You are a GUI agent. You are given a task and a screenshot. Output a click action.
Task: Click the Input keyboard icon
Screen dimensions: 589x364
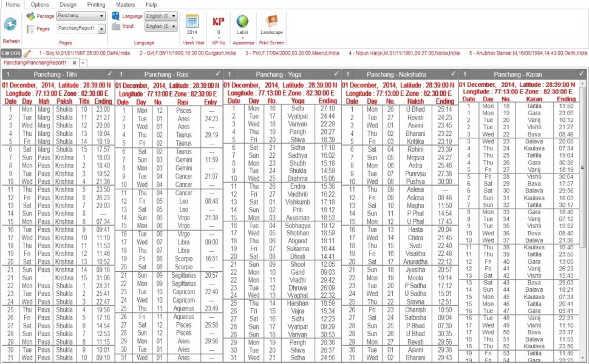click(x=116, y=26)
